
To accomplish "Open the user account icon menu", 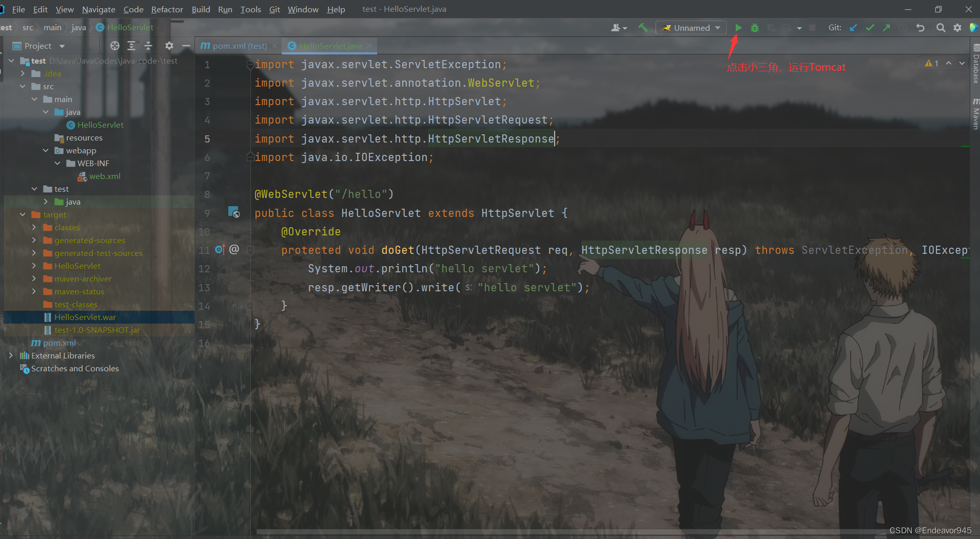I will pos(619,28).
